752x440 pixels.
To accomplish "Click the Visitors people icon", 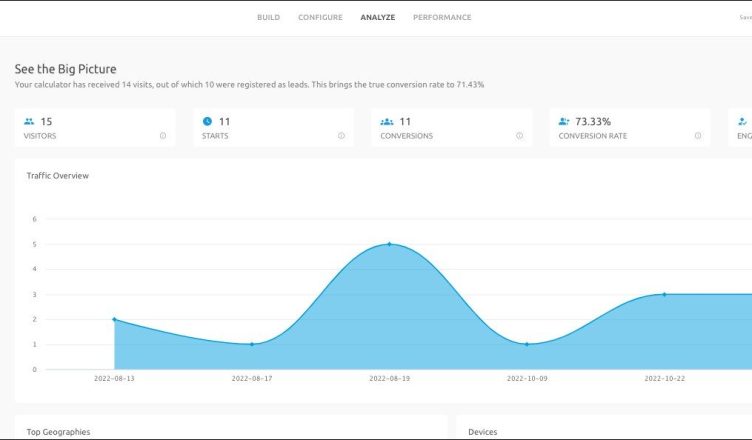I will coord(29,122).
